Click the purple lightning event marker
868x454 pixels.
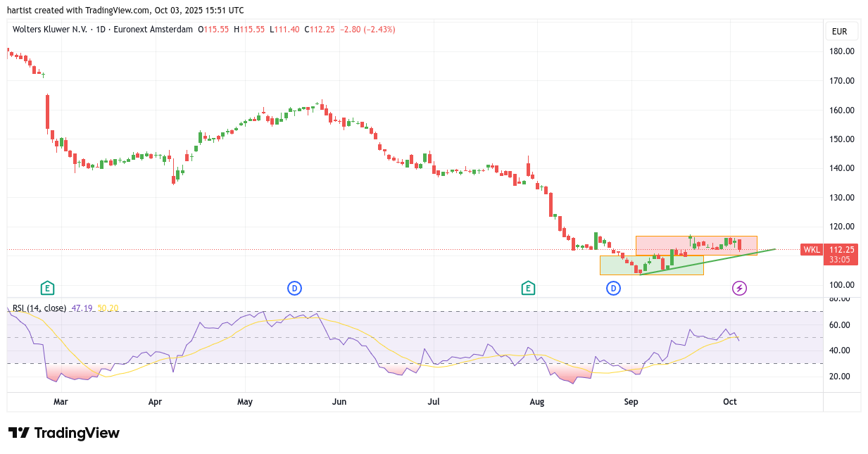point(739,288)
